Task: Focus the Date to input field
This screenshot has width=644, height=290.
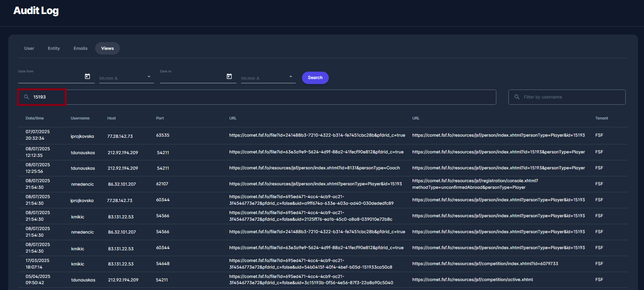Action: pyautogui.click(x=192, y=77)
